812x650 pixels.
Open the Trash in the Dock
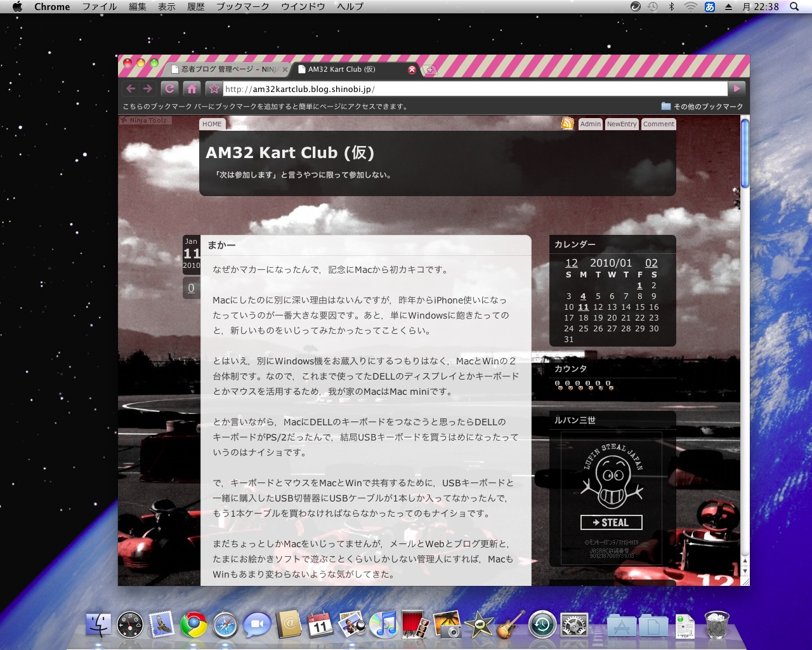717,625
